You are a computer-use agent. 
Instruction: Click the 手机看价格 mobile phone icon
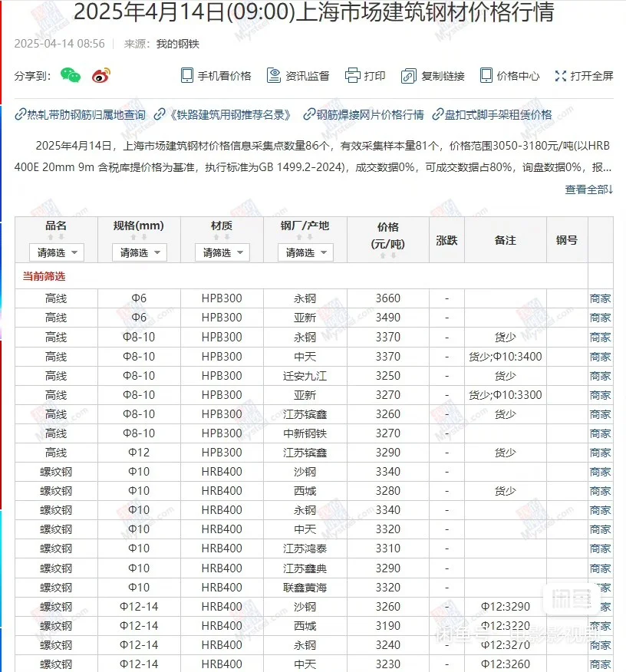[185, 74]
